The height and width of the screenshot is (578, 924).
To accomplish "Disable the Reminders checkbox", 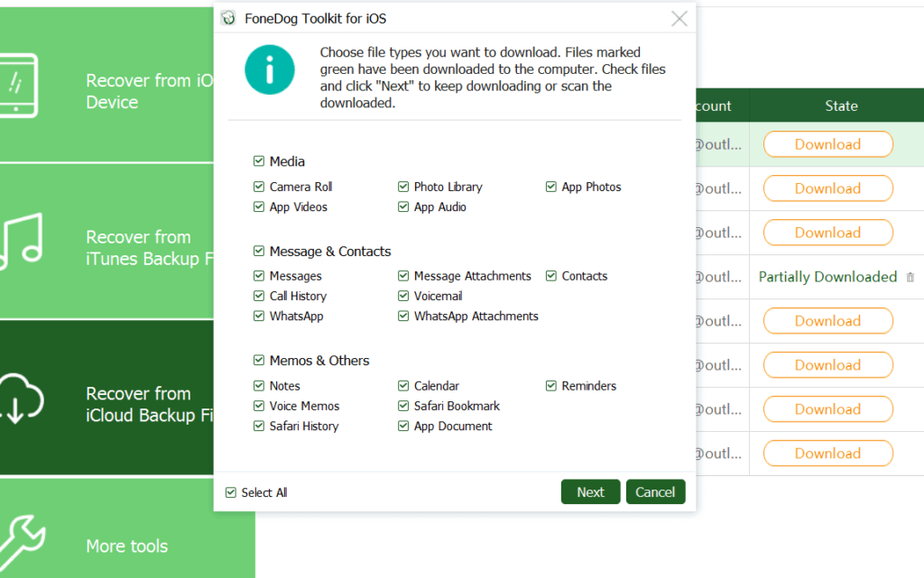I will (x=551, y=386).
